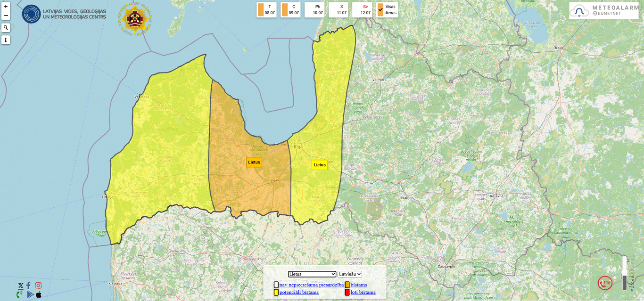Zoom in on the map
Viewport: 644px width, 301px height.
point(6,7)
